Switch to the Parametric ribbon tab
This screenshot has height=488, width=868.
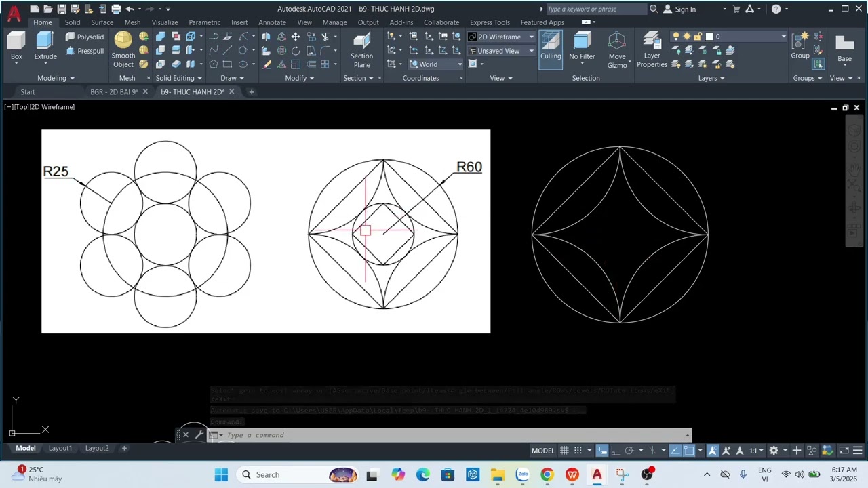point(204,22)
